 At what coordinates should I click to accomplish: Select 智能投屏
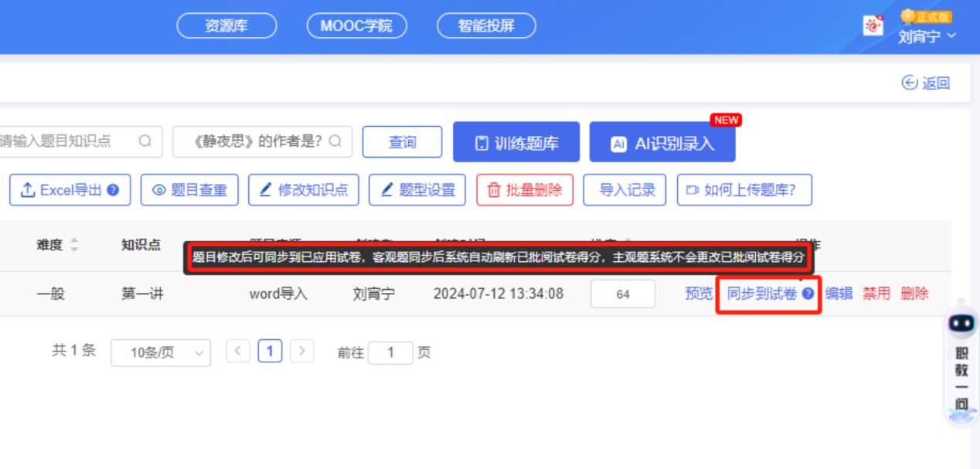coord(486,25)
